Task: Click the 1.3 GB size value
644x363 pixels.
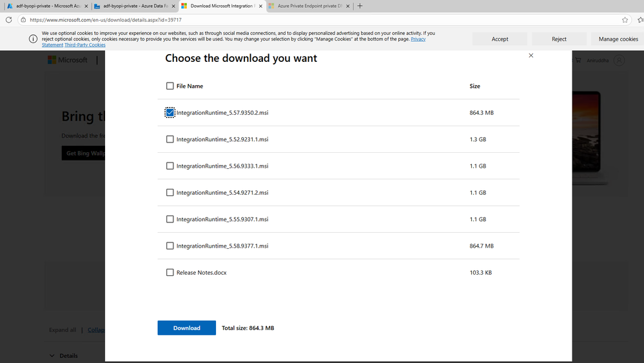Action: pos(478,139)
